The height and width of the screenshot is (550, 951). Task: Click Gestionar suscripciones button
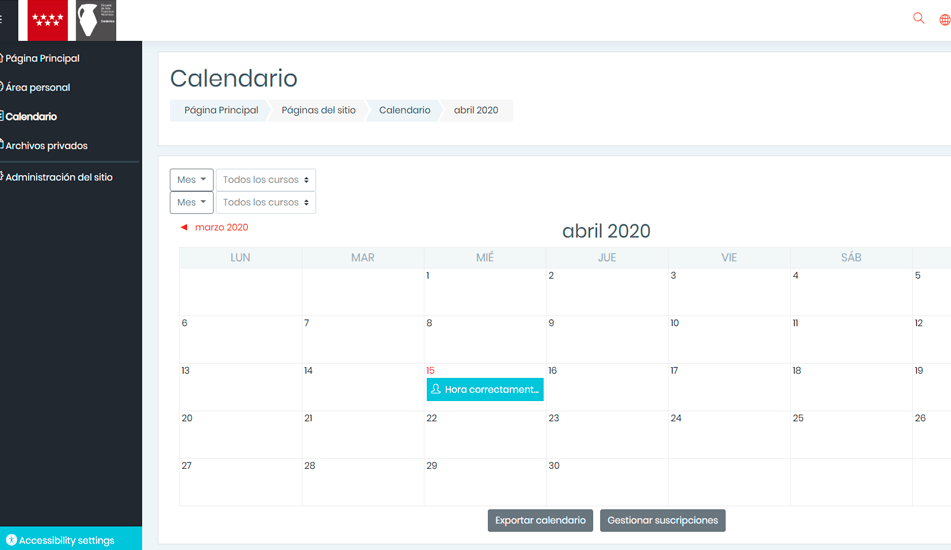coord(662,520)
